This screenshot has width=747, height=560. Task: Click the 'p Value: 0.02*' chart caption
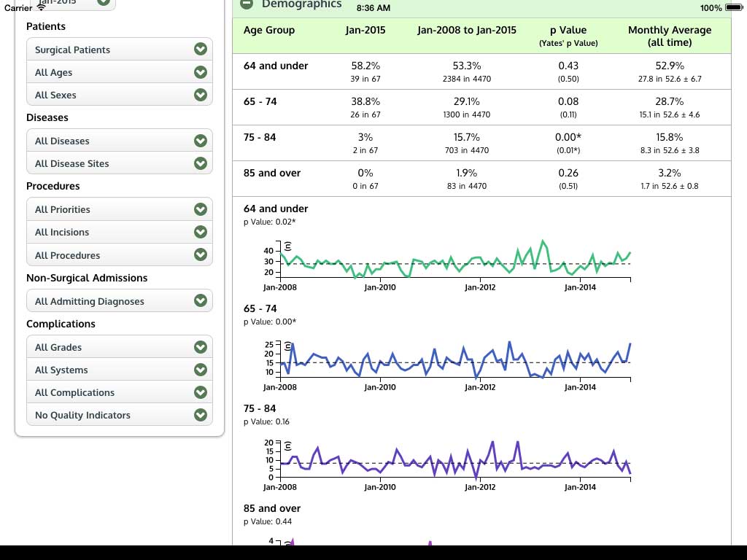[x=270, y=222]
